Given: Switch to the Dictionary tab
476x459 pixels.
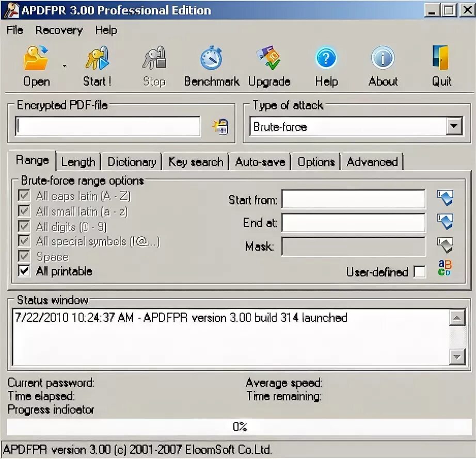Looking at the screenshot, I should coord(132,161).
